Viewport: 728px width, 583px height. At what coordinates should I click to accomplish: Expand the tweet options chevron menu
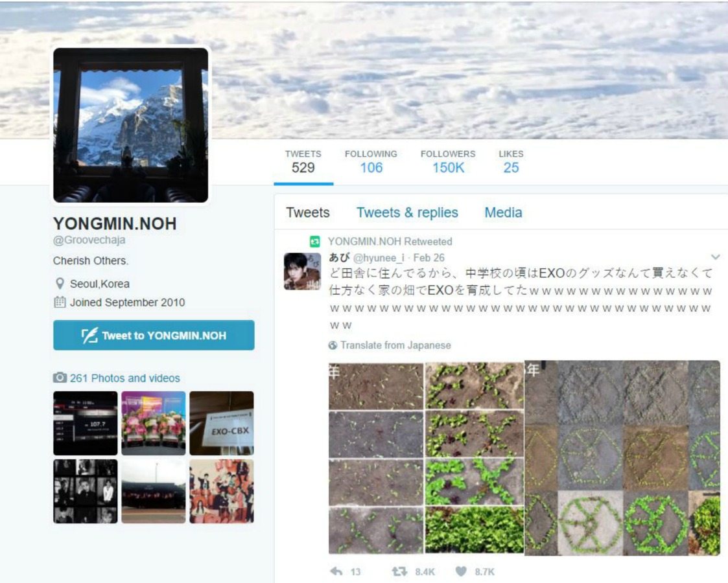716,257
